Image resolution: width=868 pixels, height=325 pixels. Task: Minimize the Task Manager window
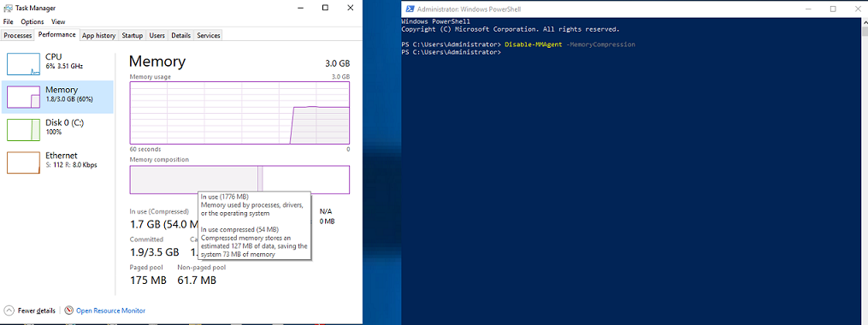300,8
